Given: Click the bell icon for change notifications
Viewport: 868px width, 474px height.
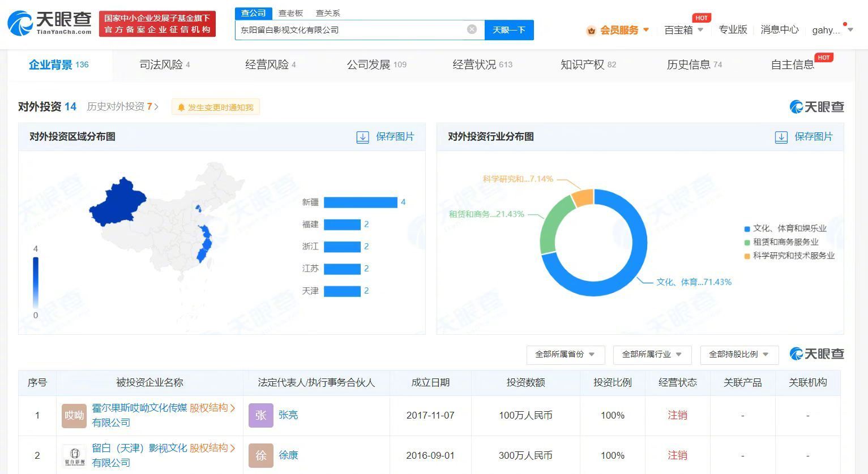Looking at the screenshot, I should point(181,107).
